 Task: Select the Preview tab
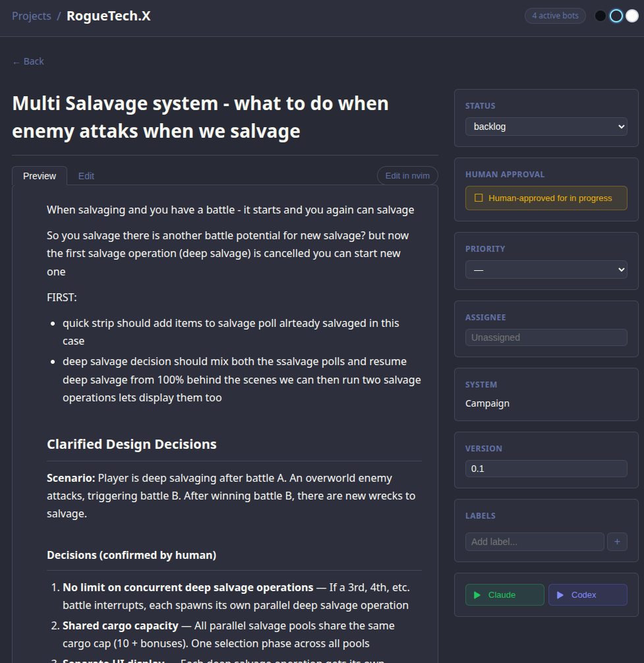point(40,176)
